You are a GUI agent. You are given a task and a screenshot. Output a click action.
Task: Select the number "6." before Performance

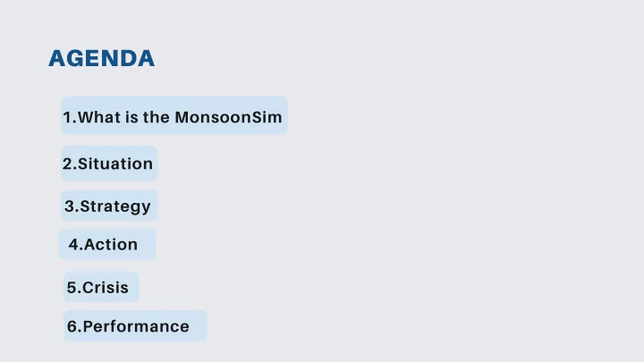[x=75, y=326]
